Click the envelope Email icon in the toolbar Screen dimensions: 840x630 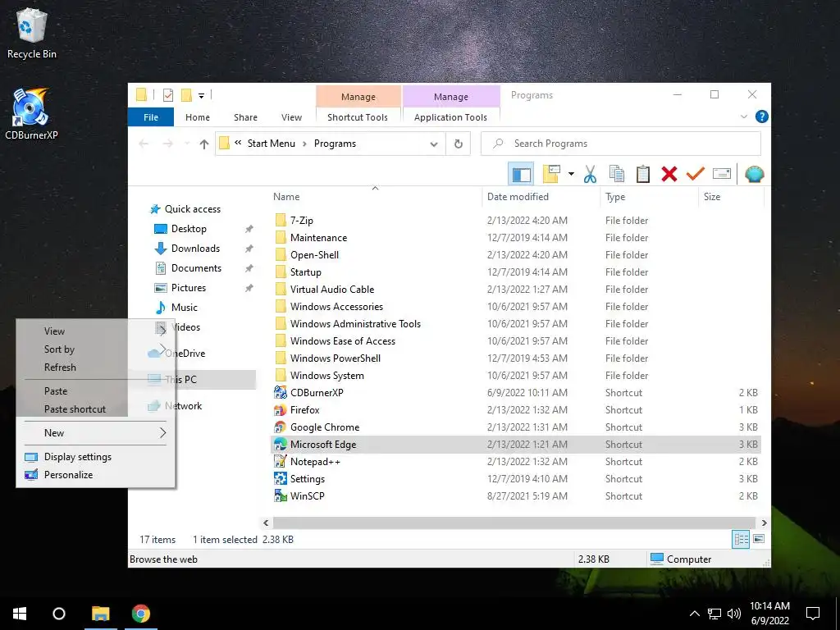pos(722,174)
